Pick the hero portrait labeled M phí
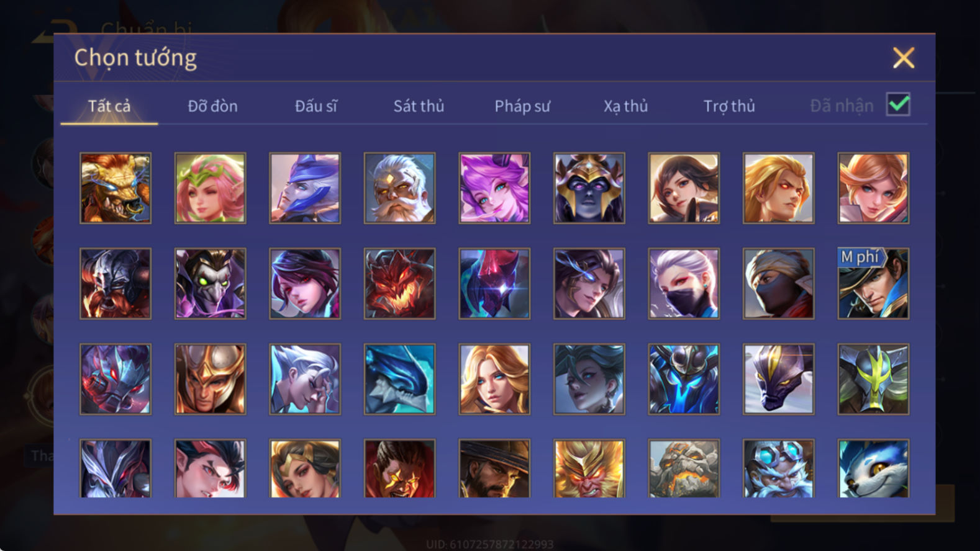This screenshot has width=980, height=551. point(873,284)
